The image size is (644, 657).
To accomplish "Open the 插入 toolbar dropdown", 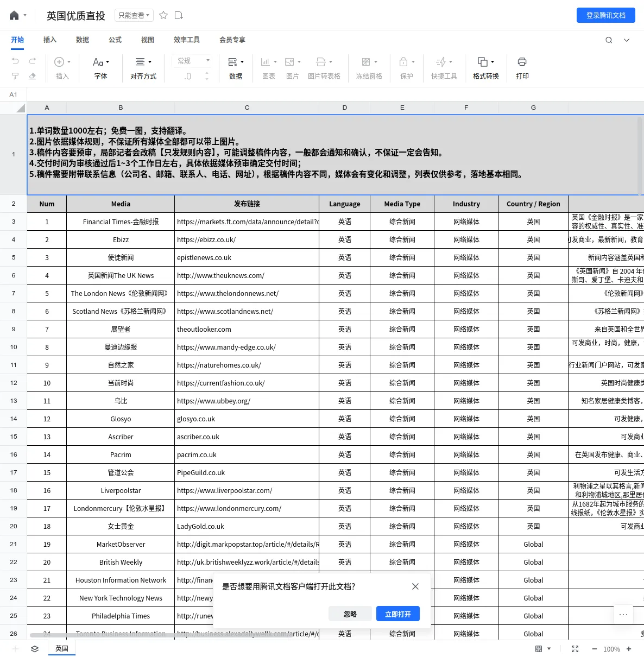I will [62, 68].
